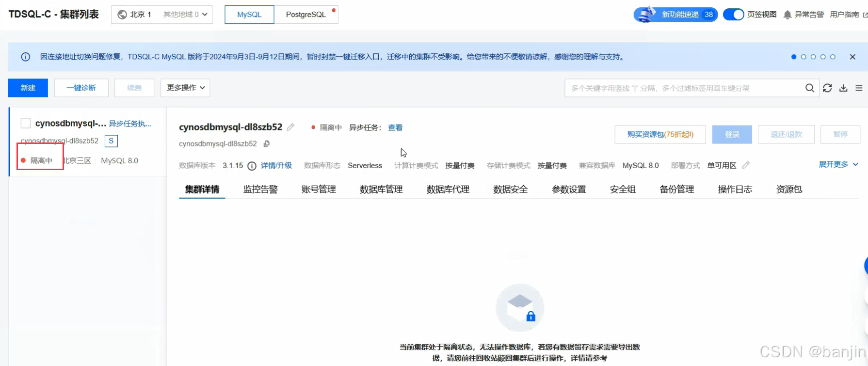Open the 操作日志 tab

coord(735,190)
